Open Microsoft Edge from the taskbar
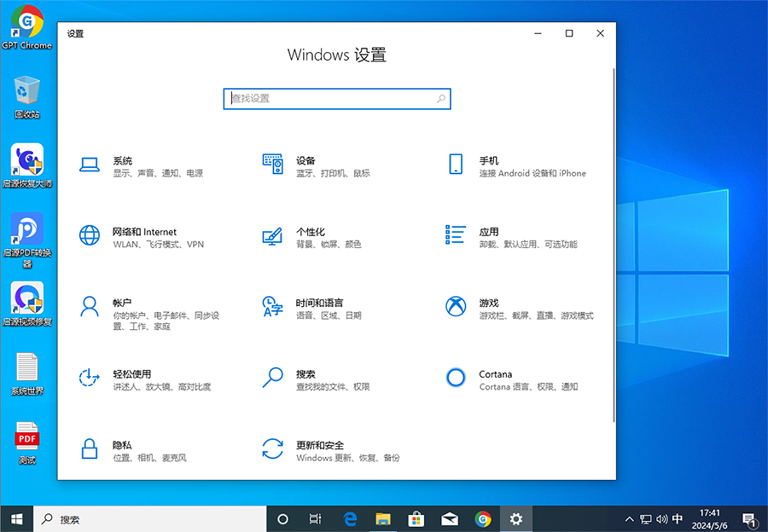The height and width of the screenshot is (532, 768). [350, 519]
